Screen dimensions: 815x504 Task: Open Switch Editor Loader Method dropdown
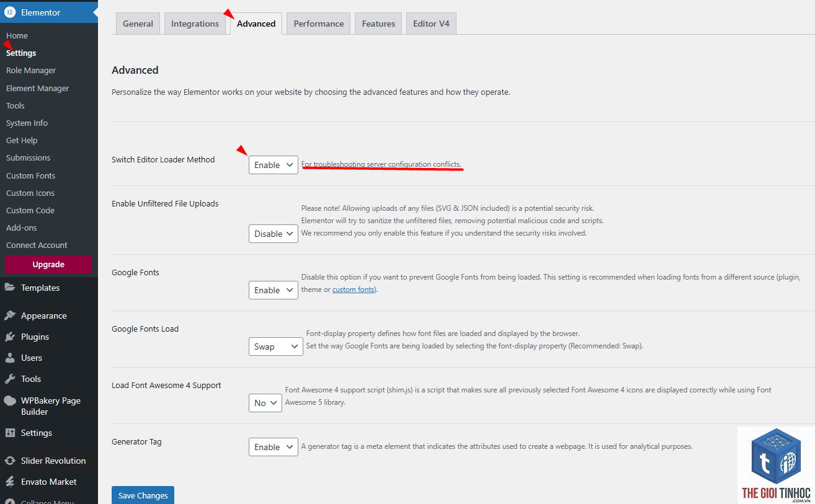(274, 165)
